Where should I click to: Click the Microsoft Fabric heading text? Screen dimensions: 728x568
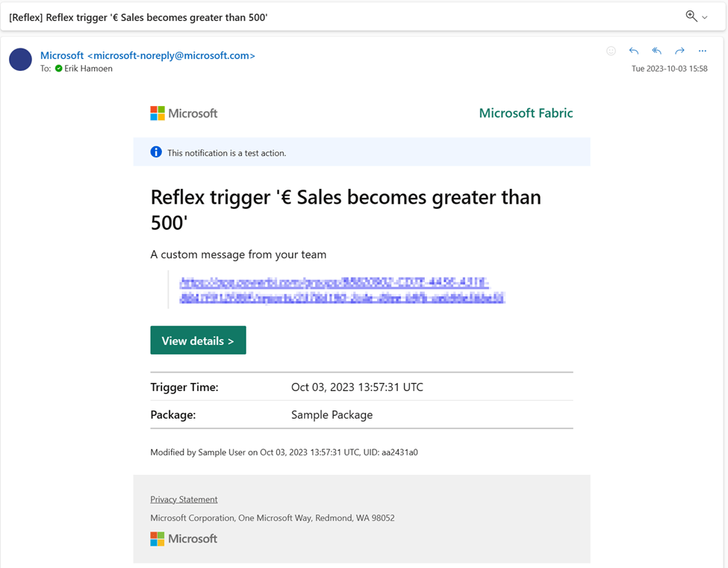coord(526,113)
